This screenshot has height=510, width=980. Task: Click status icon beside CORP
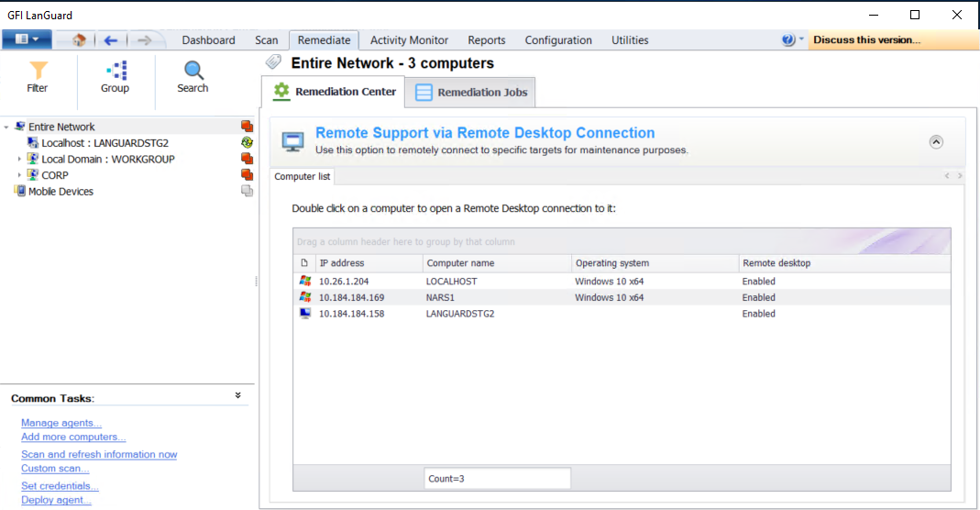[247, 175]
